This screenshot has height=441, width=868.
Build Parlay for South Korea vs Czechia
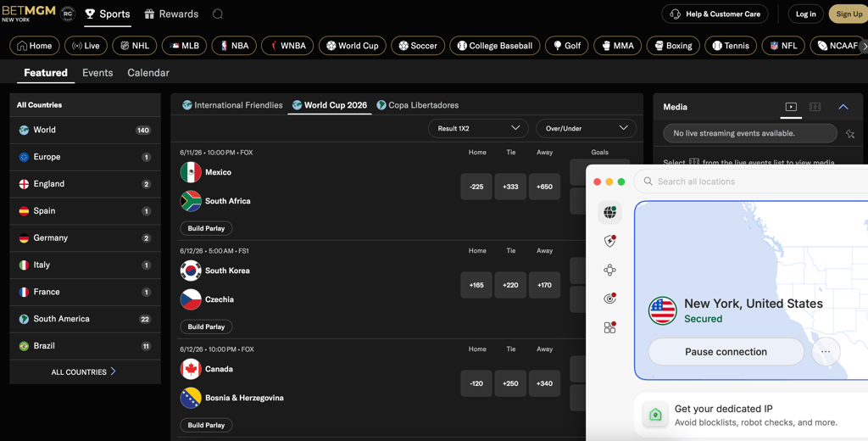[206, 327]
